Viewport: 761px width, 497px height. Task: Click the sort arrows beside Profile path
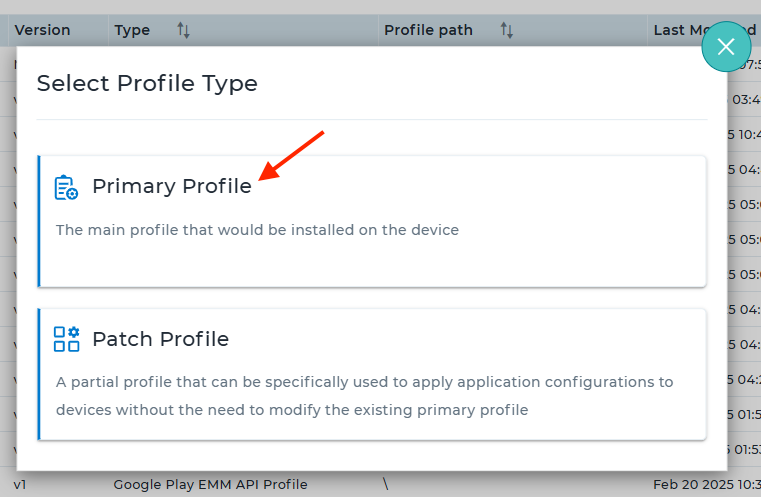tap(507, 30)
